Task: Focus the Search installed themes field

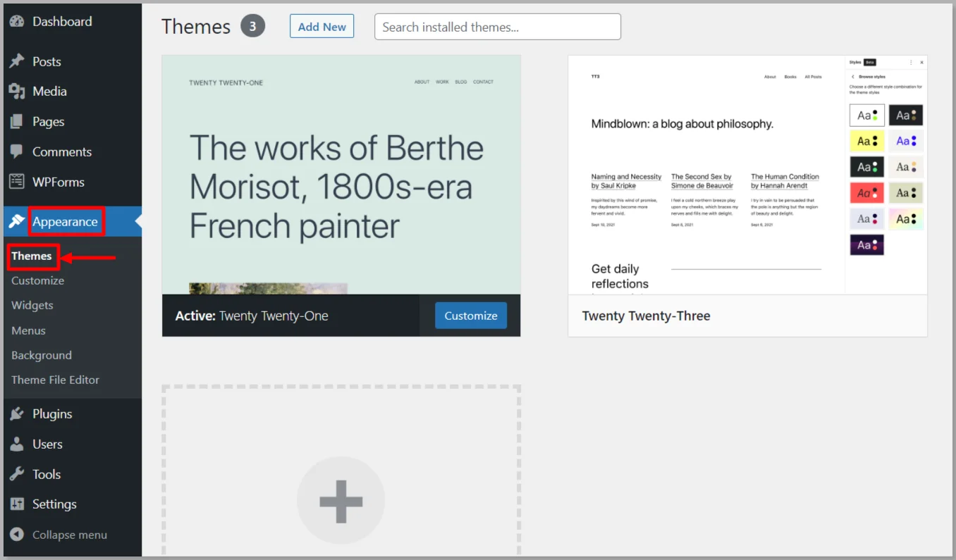Action: point(498,27)
